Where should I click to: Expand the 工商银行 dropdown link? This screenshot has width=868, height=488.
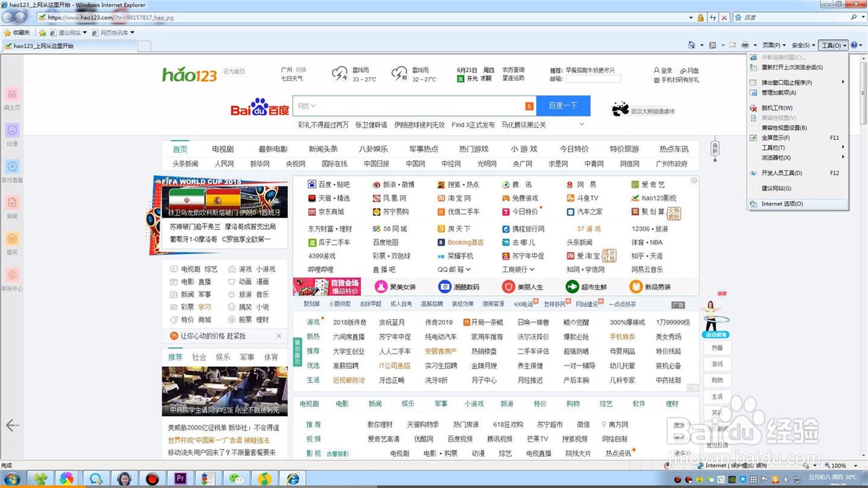point(518,269)
